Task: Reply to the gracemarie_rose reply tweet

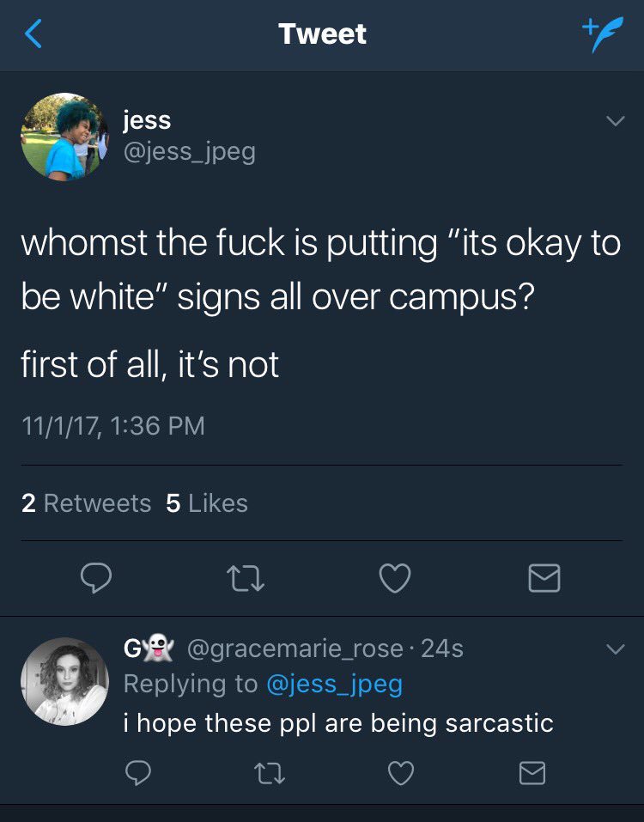Action: pos(138,774)
